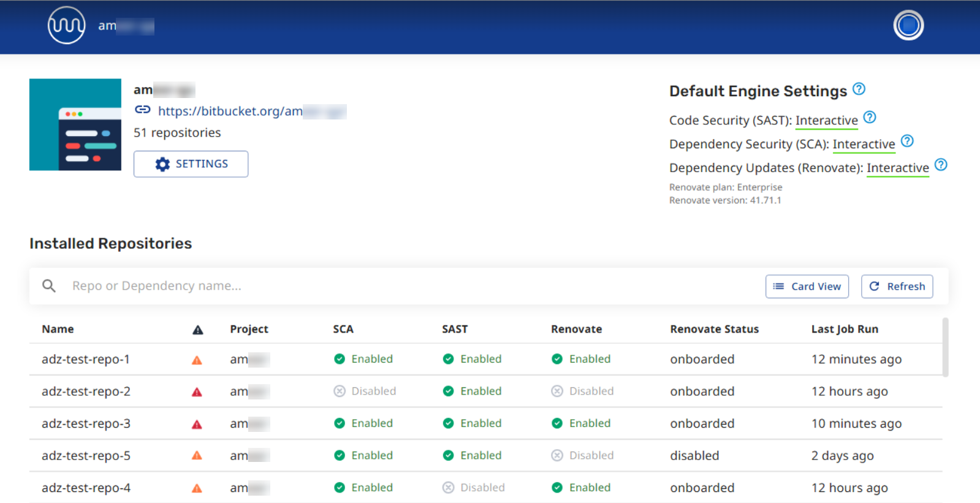The image size is (980, 503).
Task: Click red warning icon for adz-test-repo-2
Action: (197, 392)
